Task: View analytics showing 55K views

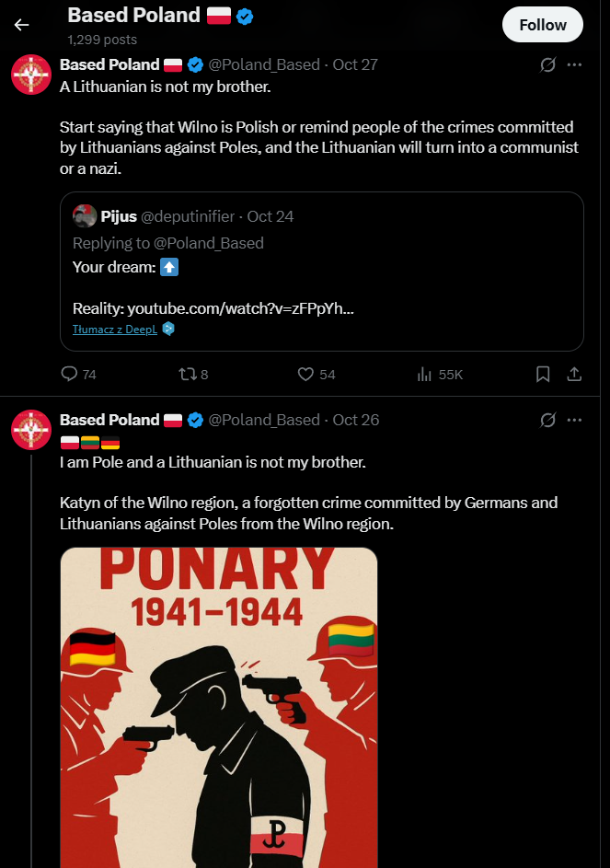Action: click(x=425, y=375)
